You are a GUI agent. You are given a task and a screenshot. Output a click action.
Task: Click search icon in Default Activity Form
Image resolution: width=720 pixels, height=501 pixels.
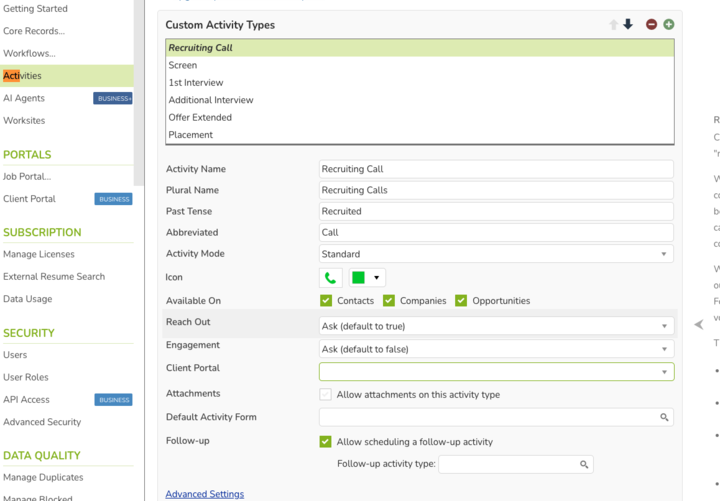664,417
